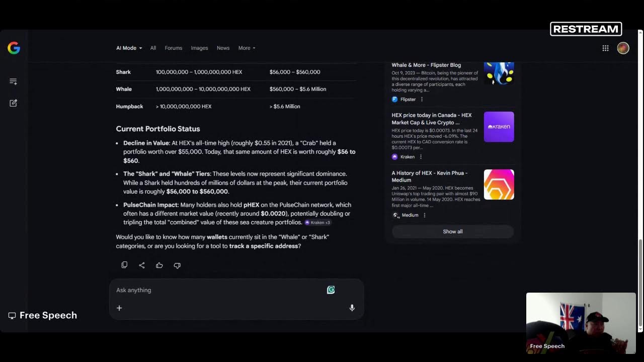The image size is (644, 362).
Task: Open the Google apps grid
Action: [605, 48]
